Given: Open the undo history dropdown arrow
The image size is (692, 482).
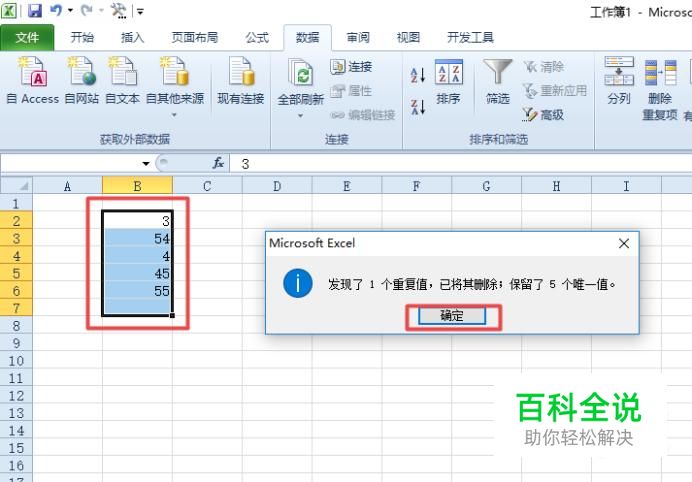Looking at the screenshot, I should pos(70,11).
